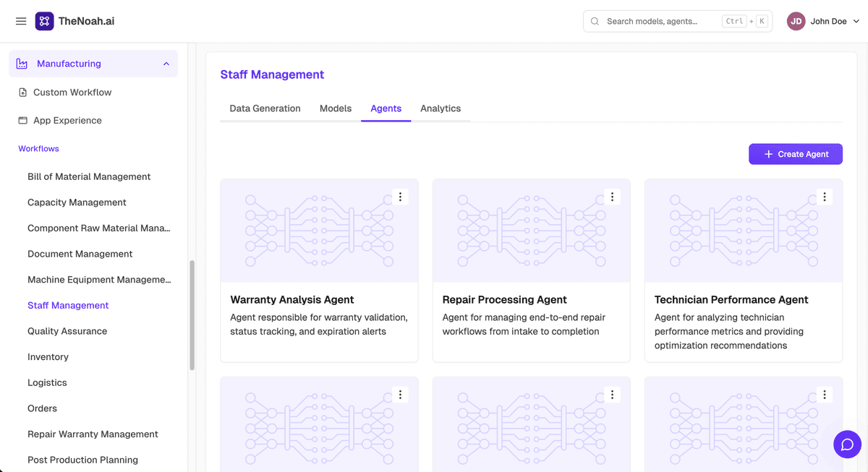The image size is (868, 472).
Task: Switch to the Data Generation tab
Action: [x=265, y=108]
